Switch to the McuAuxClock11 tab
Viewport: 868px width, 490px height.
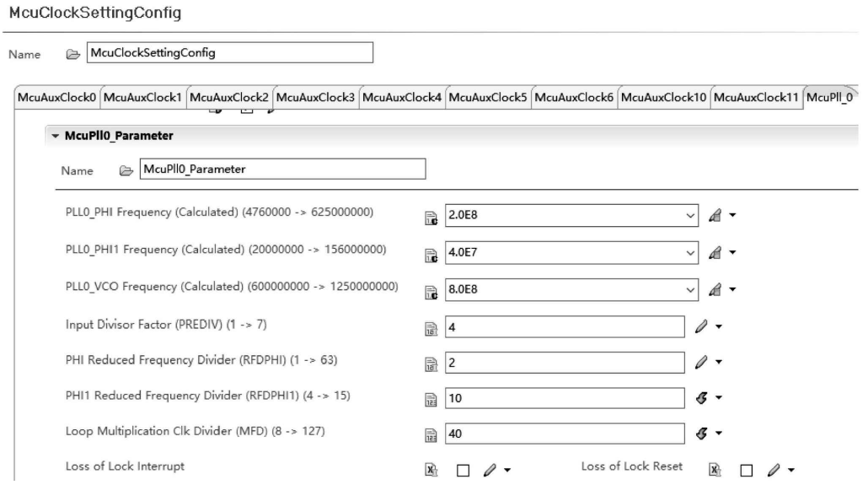point(756,98)
